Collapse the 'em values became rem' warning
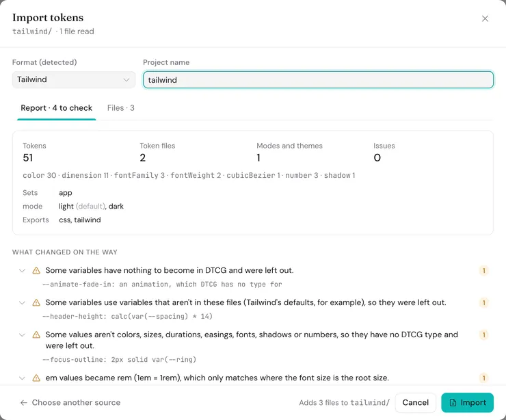 (22, 378)
